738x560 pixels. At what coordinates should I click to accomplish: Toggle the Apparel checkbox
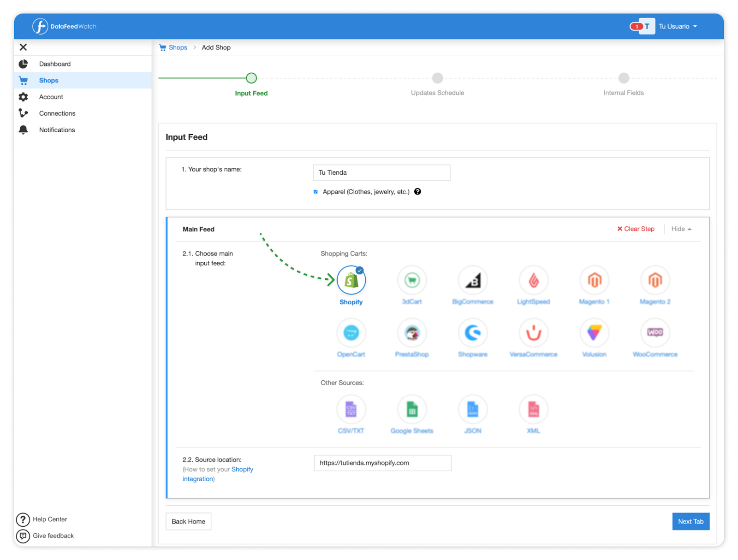pyautogui.click(x=316, y=192)
